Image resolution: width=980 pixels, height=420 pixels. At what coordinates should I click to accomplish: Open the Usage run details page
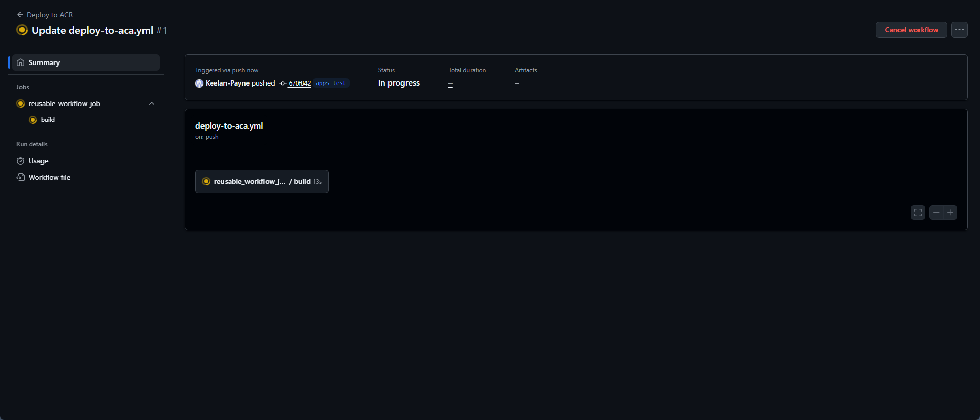click(38, 161)
